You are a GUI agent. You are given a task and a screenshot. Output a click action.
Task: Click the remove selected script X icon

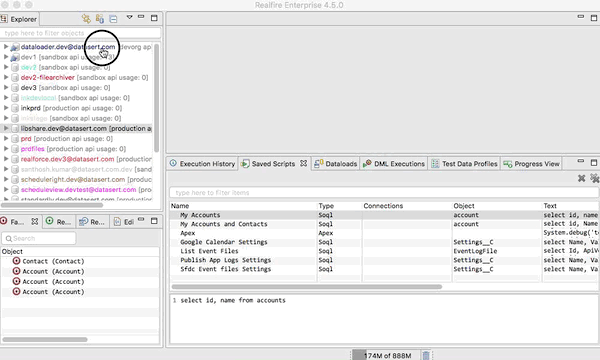click(x=581, y=178)
